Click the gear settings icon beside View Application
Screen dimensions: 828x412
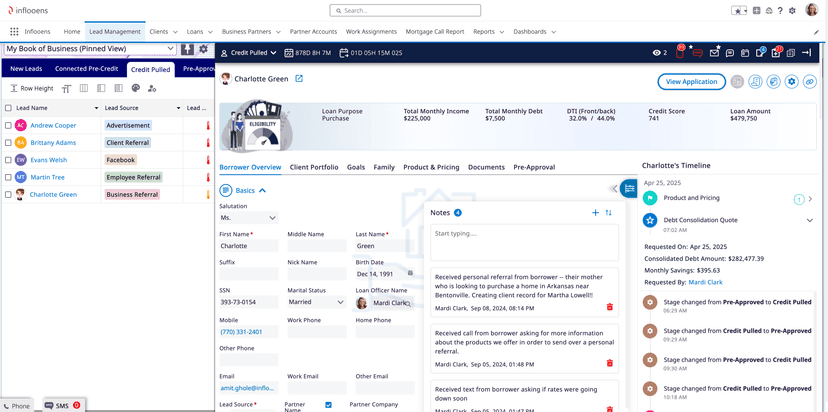click(791, 82)
